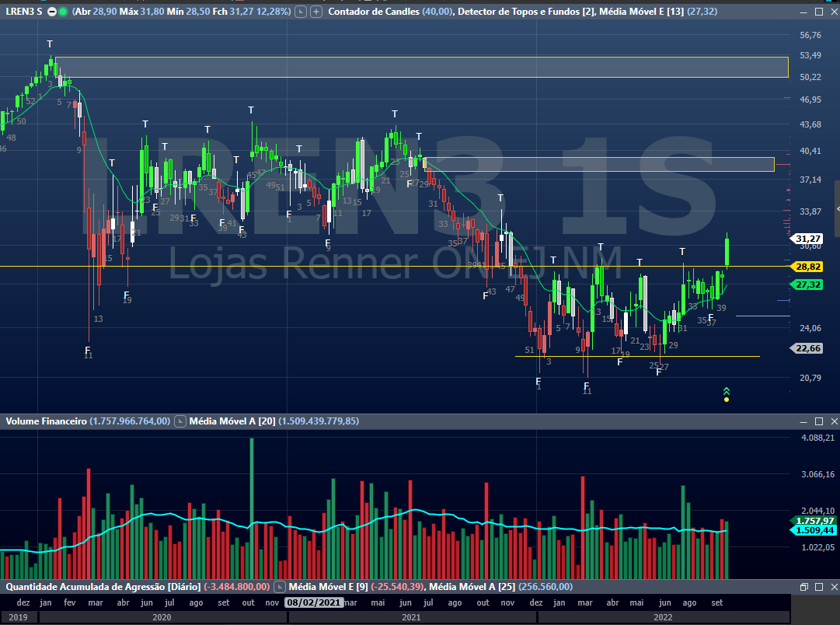
Task: Click the 2020 year segment on timeline
Action: click(162, 617)
